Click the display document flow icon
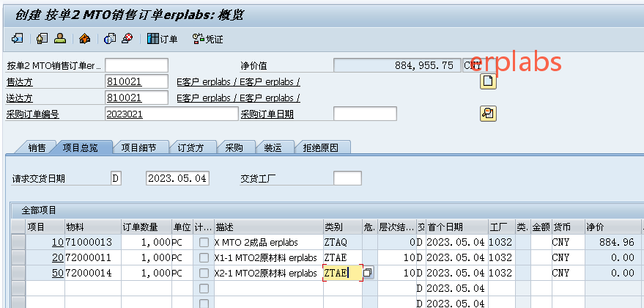 coord(18,39)
